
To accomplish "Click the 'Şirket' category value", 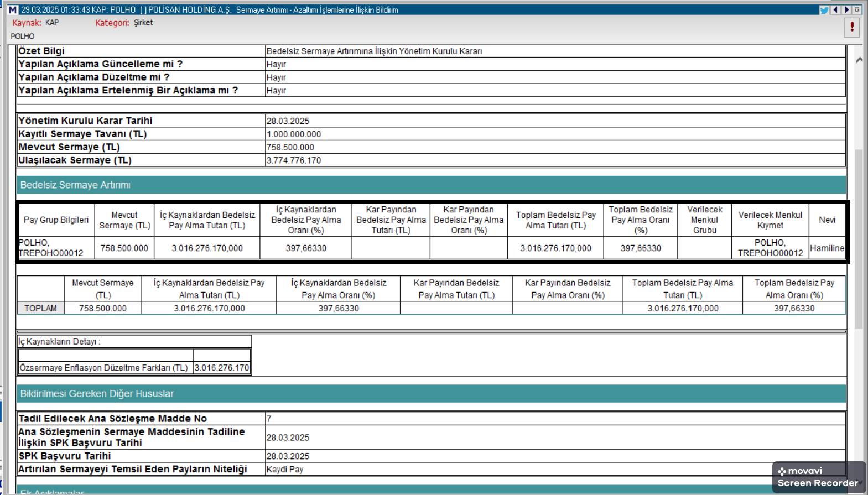I will pos(143,23).
